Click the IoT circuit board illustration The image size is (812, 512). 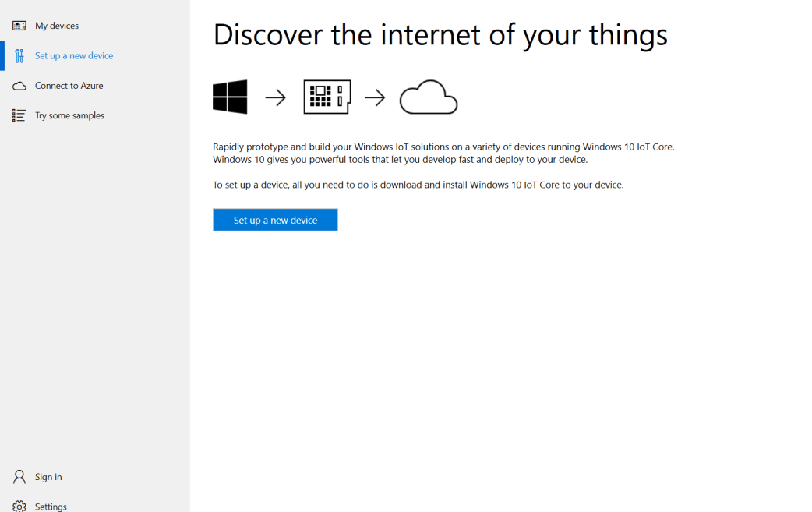pos(327,96)
